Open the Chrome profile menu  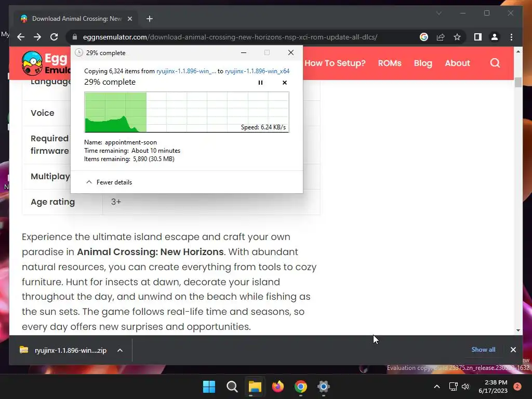click(495, 37)
